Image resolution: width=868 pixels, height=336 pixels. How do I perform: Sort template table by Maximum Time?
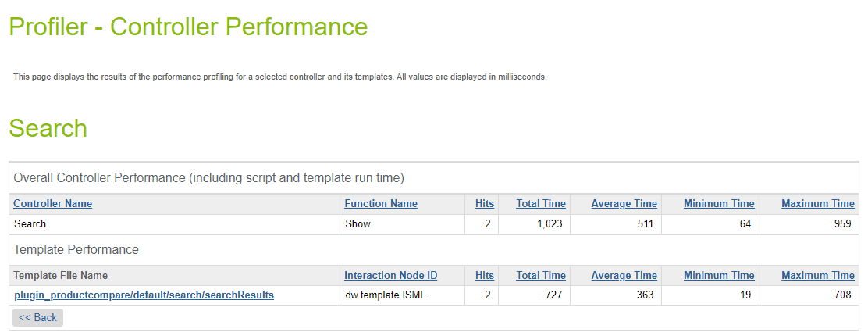(817, 276)
